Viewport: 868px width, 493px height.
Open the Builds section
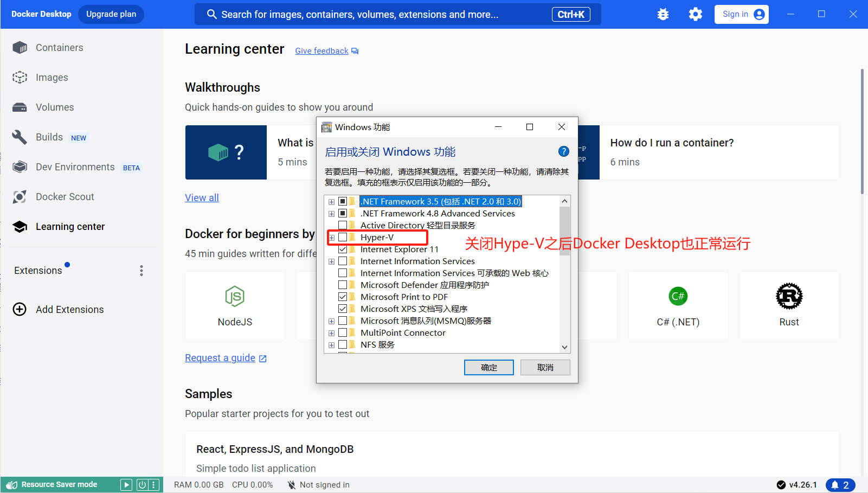point(49,137)
